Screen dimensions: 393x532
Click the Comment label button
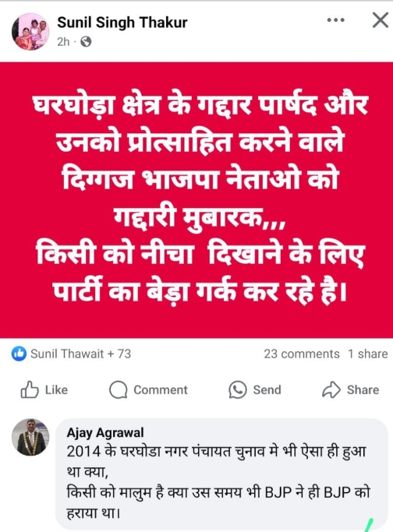[161, 389]
